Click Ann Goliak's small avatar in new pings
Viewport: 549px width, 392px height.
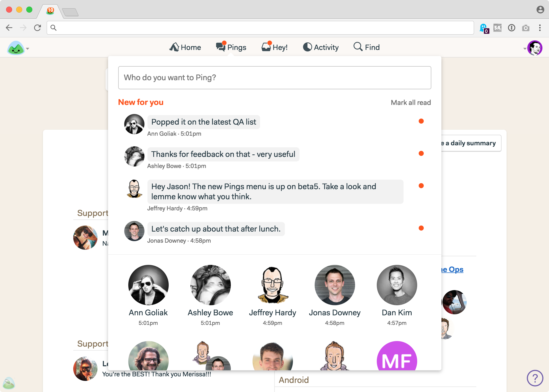tap(134, 124)
